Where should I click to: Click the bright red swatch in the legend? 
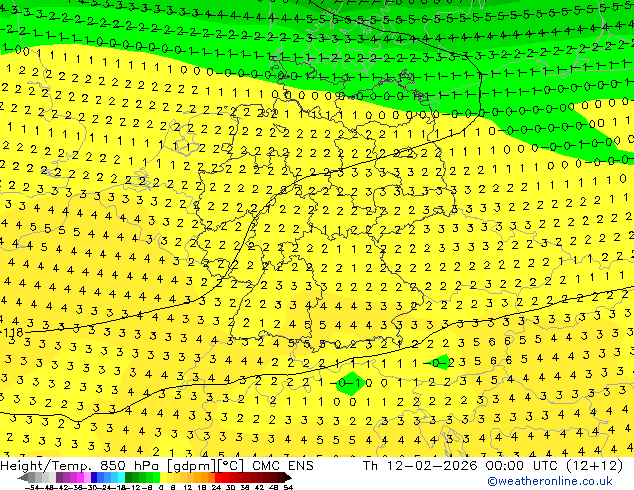(218, 477)
